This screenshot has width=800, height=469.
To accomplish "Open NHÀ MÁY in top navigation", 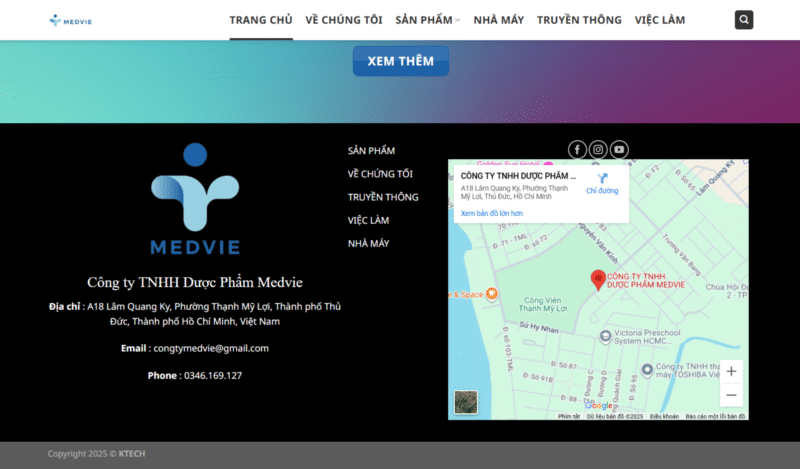I will tap(498, 20).
